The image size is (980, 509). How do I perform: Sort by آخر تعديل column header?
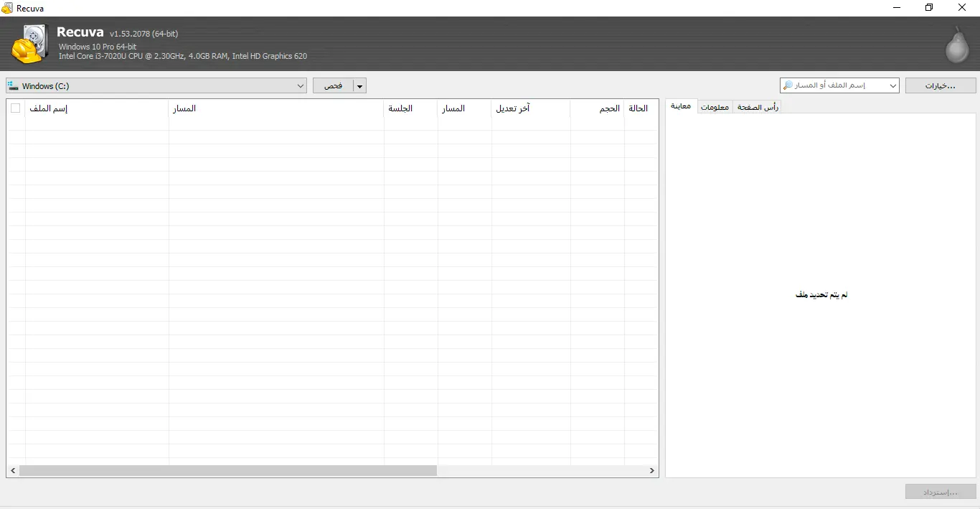[530, 108]
